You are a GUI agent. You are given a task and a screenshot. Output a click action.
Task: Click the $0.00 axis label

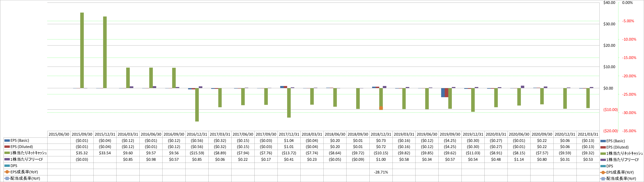pos(608,88)
